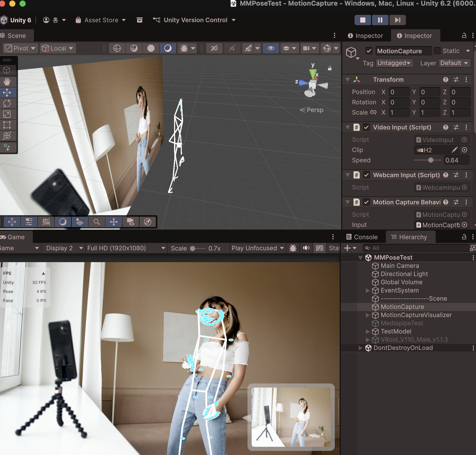Toggle MotionCapture object active checkbox

[x=369, y=51]
